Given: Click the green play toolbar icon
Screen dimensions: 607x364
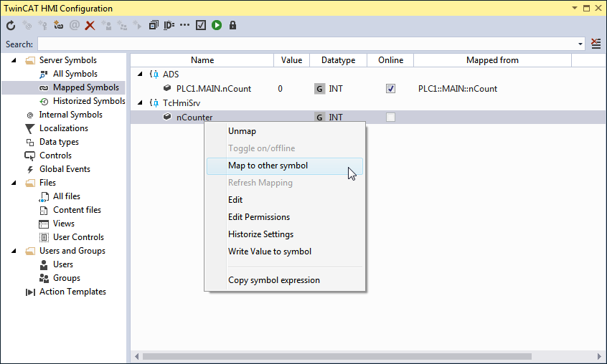Looking at the screenshot, I should click(217, 26).
